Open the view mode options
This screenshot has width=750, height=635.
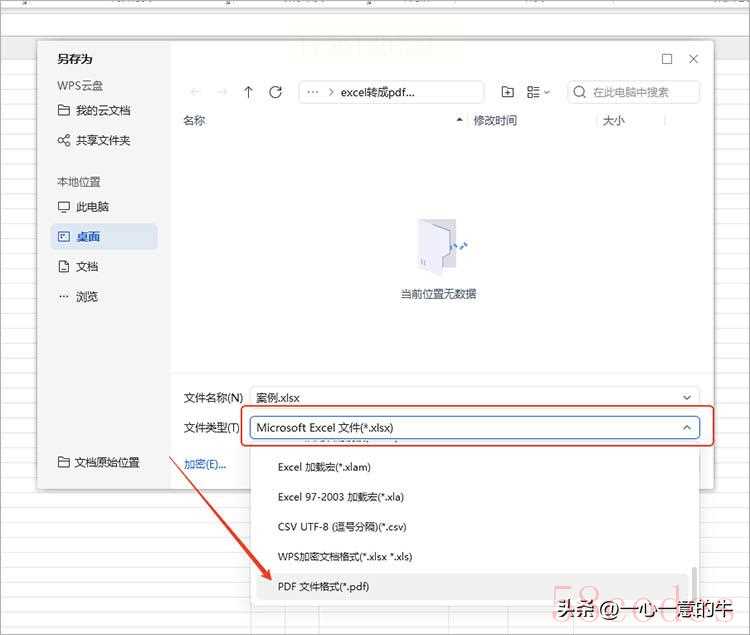tap(538, 92)
